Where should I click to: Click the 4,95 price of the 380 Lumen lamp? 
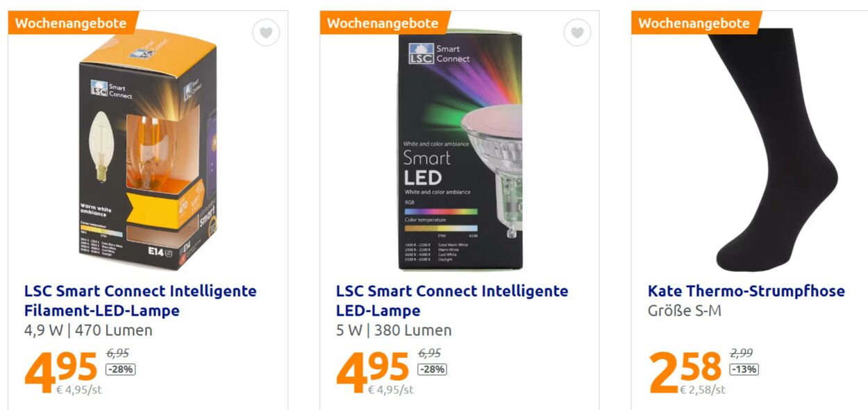coord(373,371)
